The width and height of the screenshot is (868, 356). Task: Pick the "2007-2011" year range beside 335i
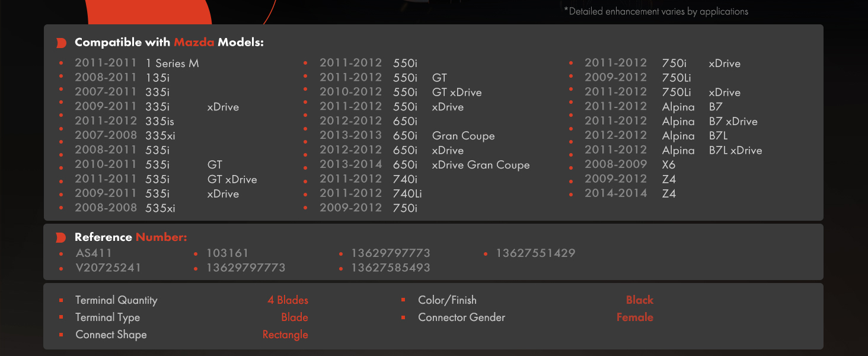106,92
